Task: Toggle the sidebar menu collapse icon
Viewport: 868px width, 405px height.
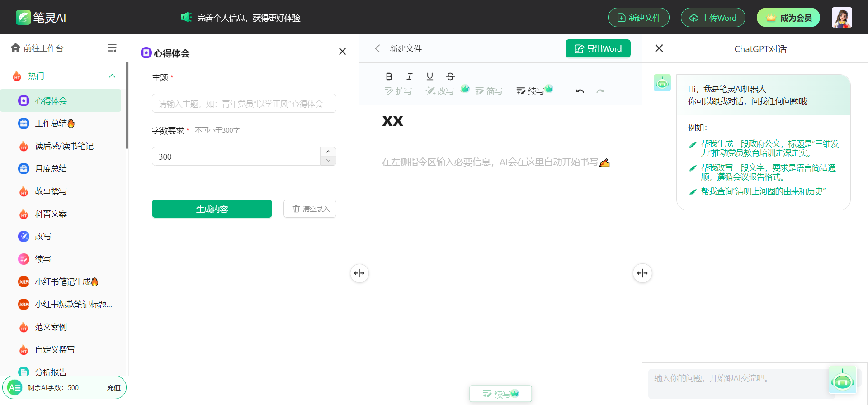Action: [x=112, y=48]
